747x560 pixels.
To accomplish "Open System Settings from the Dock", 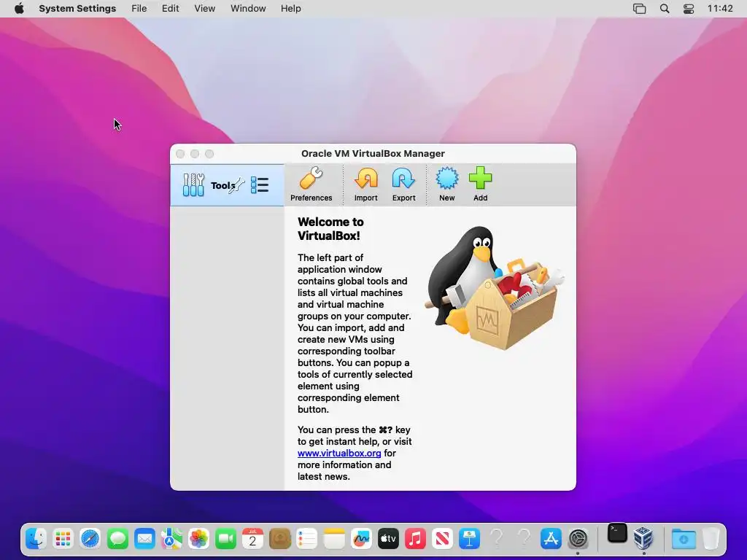I will [578, 539].
